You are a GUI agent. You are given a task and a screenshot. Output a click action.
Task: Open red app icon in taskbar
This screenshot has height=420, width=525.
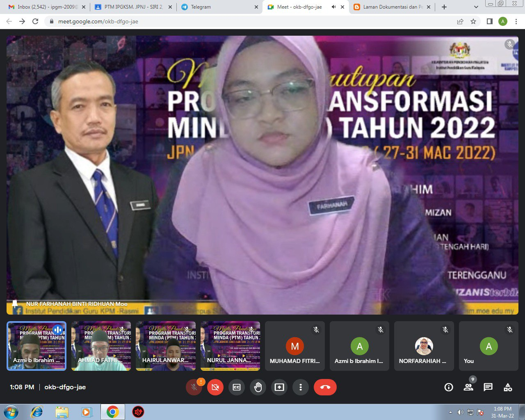tap(139, 412)
